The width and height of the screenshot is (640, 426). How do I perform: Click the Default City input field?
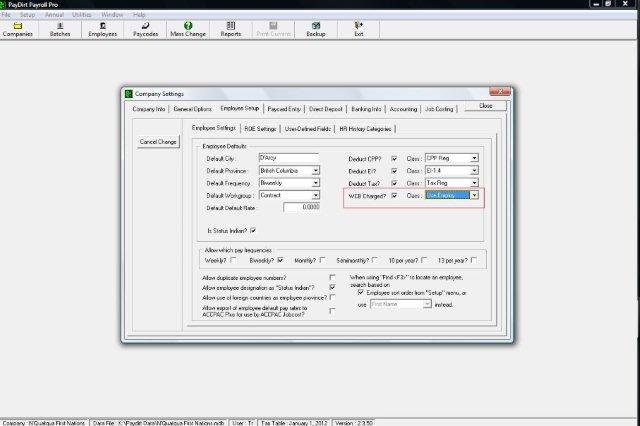pyautogui.click(x=287, y=158)
